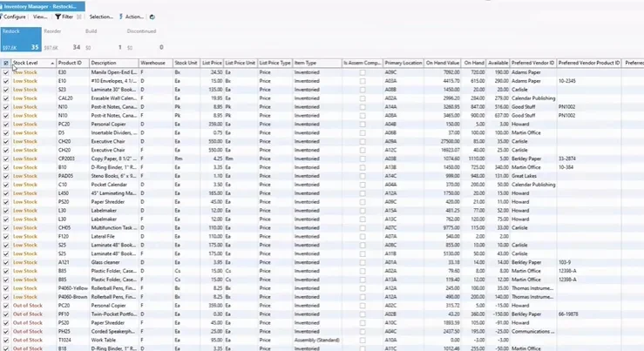Screen dimensions: 644x351
Task: Click the Stock Unit column header
Action: click(186, 63)
